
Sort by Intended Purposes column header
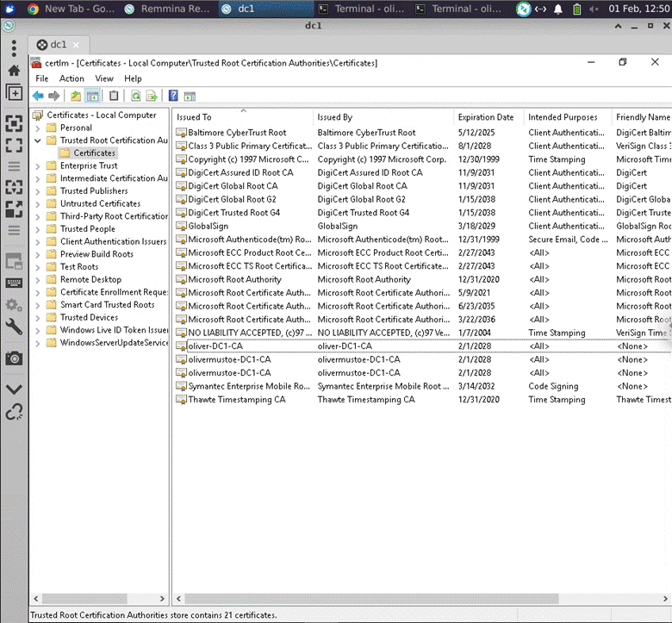click(569, 117)
